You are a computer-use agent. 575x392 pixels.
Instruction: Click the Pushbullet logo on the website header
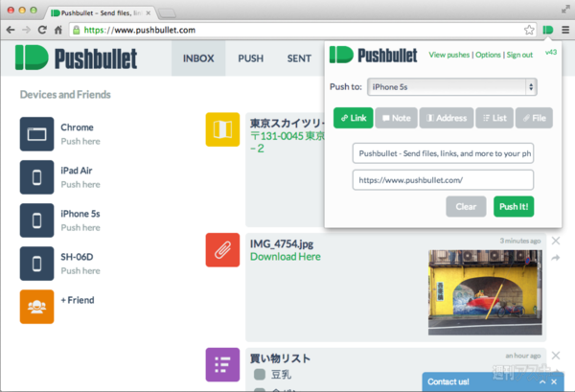pyautogui.click(x=76, y=58)
